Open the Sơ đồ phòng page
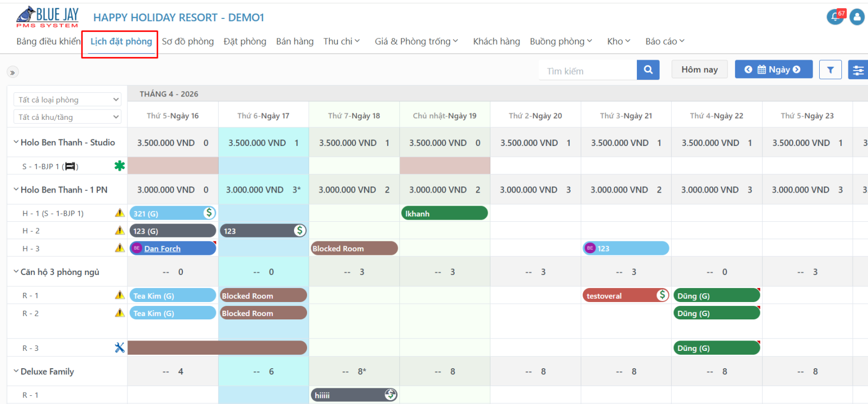 [x=188, y=41]
